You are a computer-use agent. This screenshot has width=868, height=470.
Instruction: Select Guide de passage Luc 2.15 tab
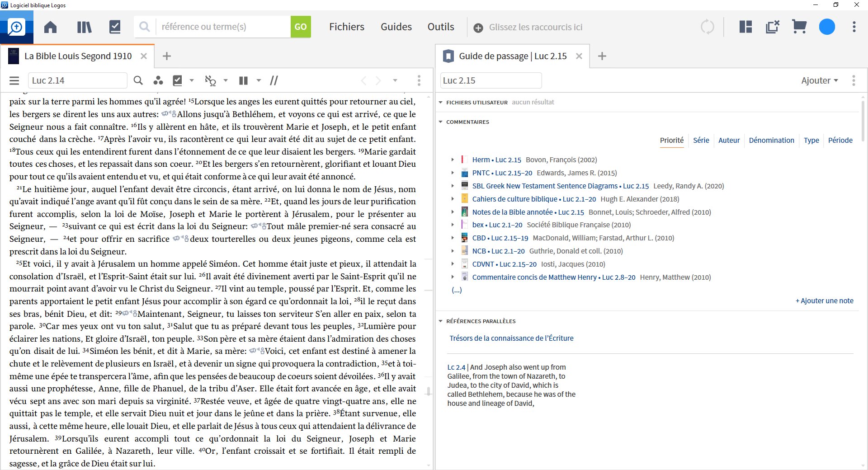tap(513, 56)
